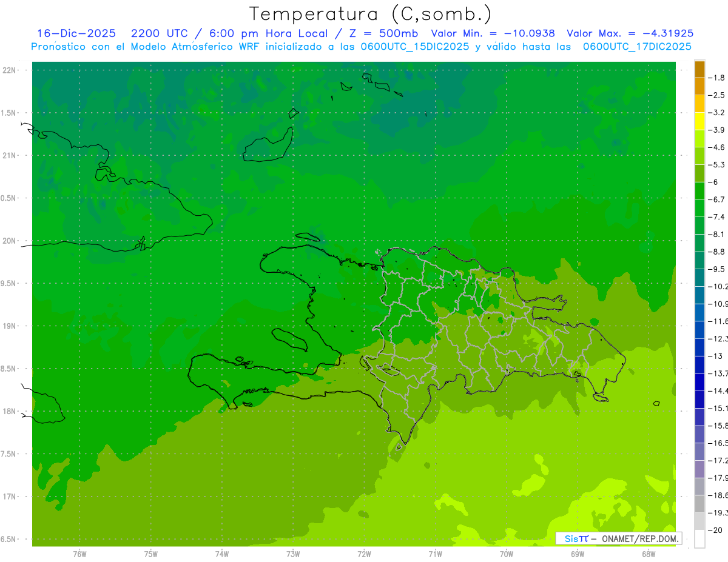Click the -2.5 colorbar value
The image size is (728, 562).
[716, 95]
